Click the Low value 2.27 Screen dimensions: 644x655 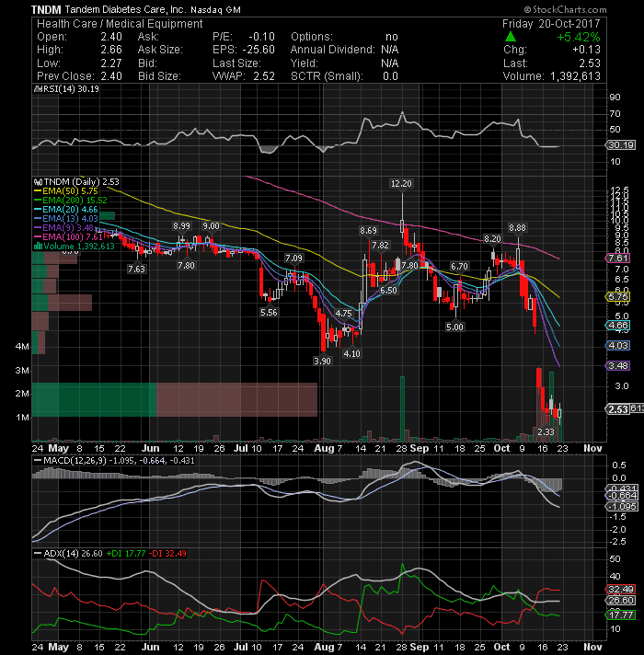point(111,63)
